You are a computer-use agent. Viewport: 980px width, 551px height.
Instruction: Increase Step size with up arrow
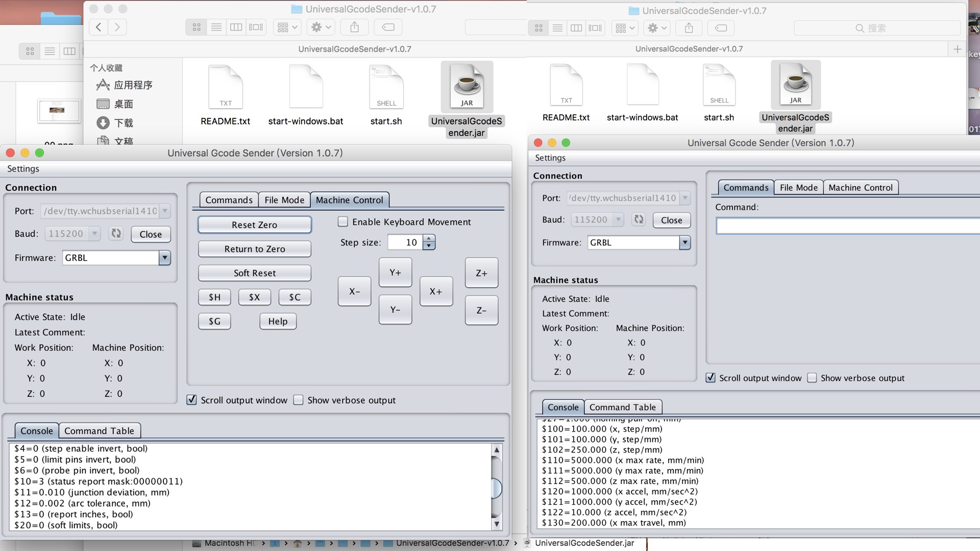[429, 238]
